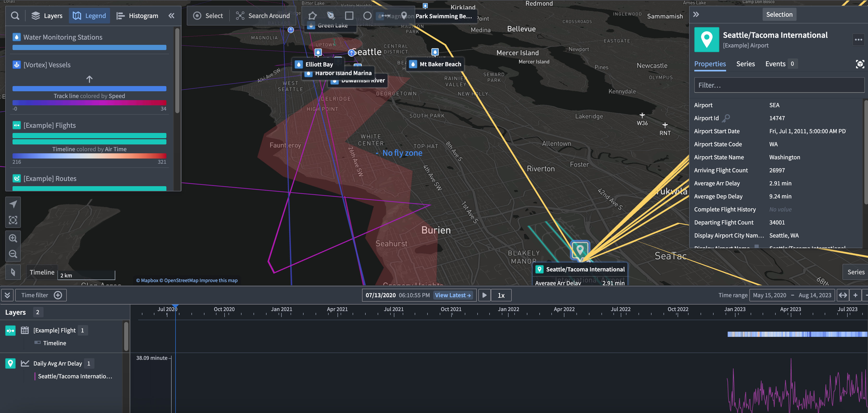Switch to the Series tab in Selection
This screenshot has height=413, width=868.
(745, 64)
